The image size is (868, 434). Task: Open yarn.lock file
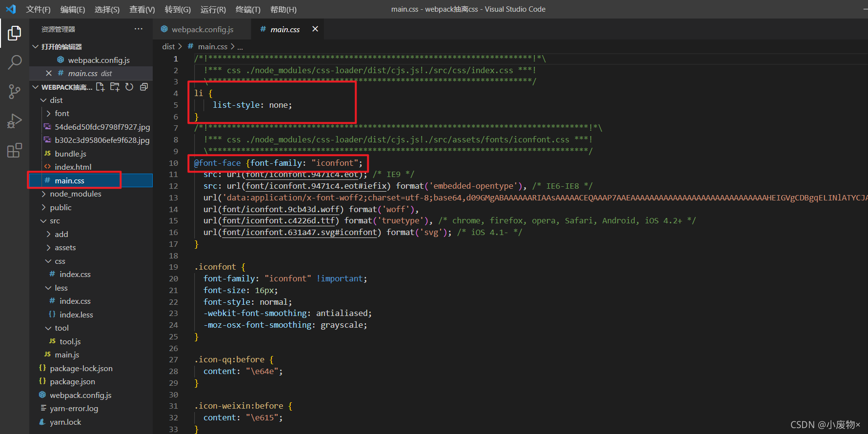91,422
